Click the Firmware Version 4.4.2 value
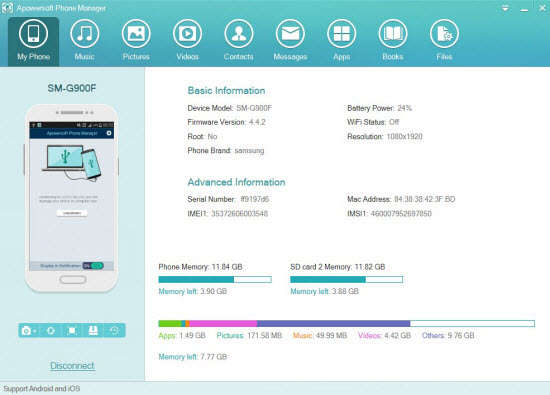This screenshot has width=550, height=395. point(257,122)
